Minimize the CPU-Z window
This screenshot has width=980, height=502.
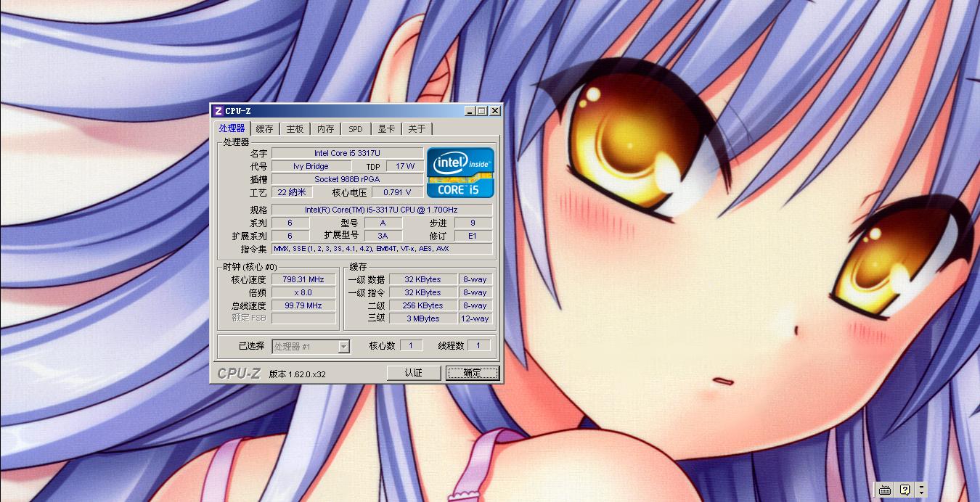[x=470, y=111]
